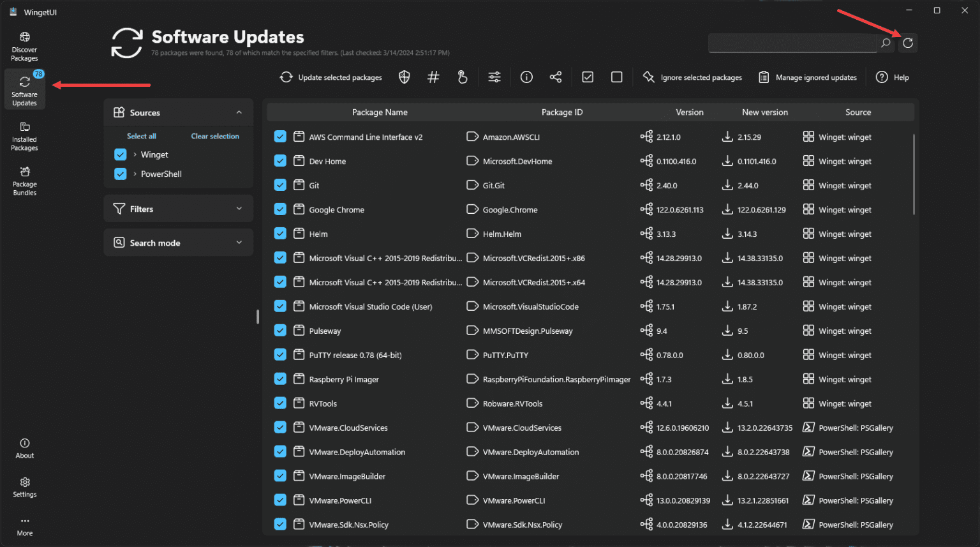Screen dimensions: 980x547
Task: Open installation options settings icon
Action: tap(494, 77)
